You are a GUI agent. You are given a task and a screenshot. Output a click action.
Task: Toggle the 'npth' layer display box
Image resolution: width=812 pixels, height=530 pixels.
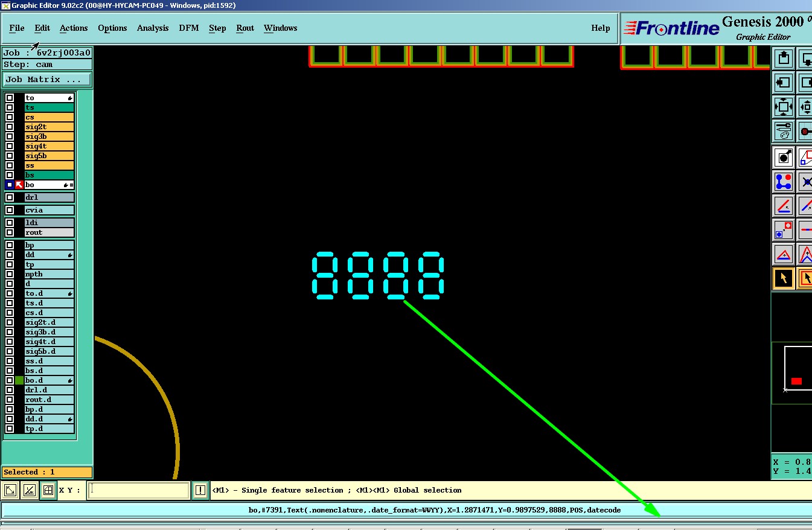10,274
